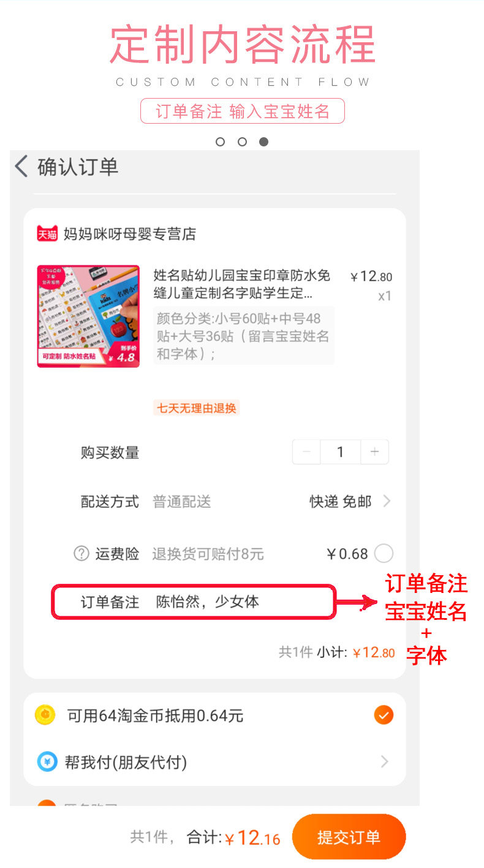Submit the order with 提交订单 button
The height and width of the screenshot is (868, 484).
(x=349, y=837)
